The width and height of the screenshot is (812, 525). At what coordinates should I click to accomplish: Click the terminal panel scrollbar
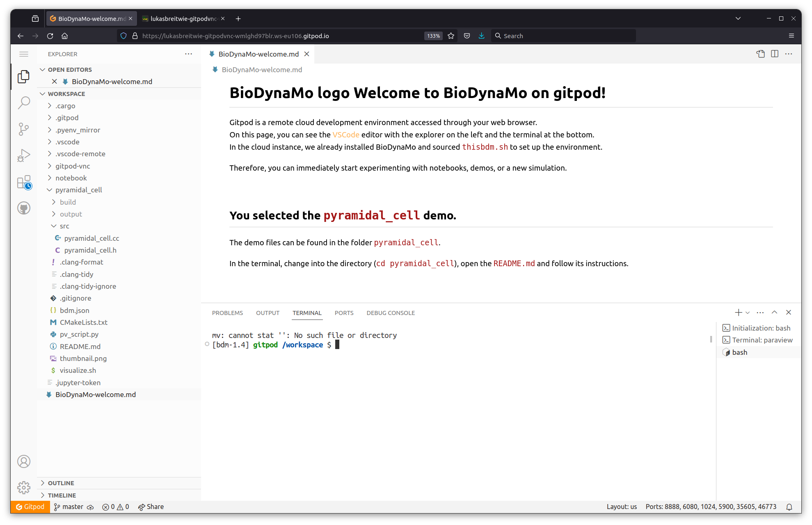711,339
